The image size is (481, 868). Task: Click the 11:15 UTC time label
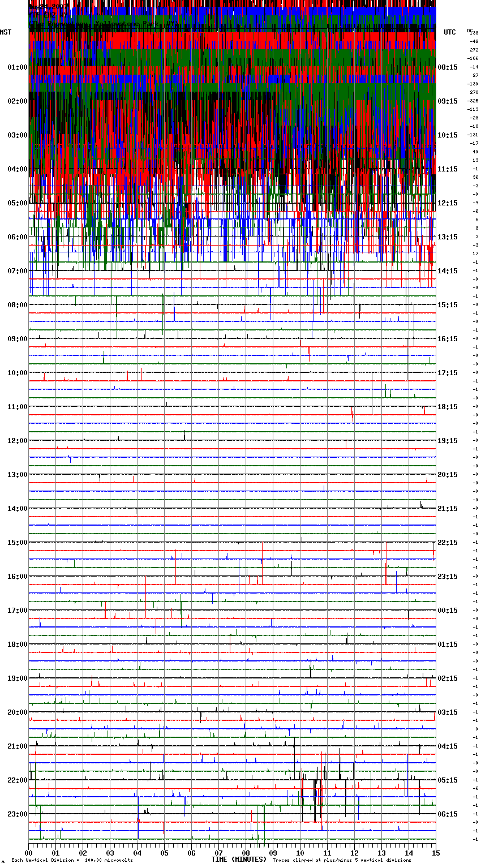[448, 169]
